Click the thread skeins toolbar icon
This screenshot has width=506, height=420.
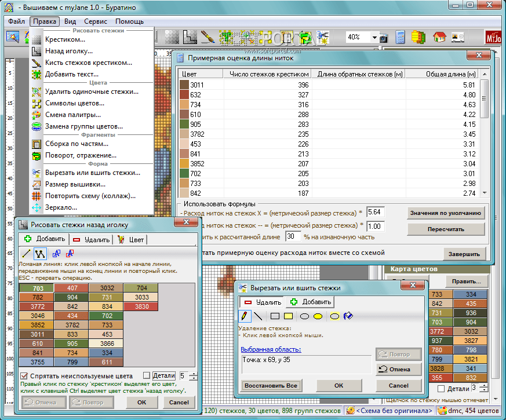418,38
